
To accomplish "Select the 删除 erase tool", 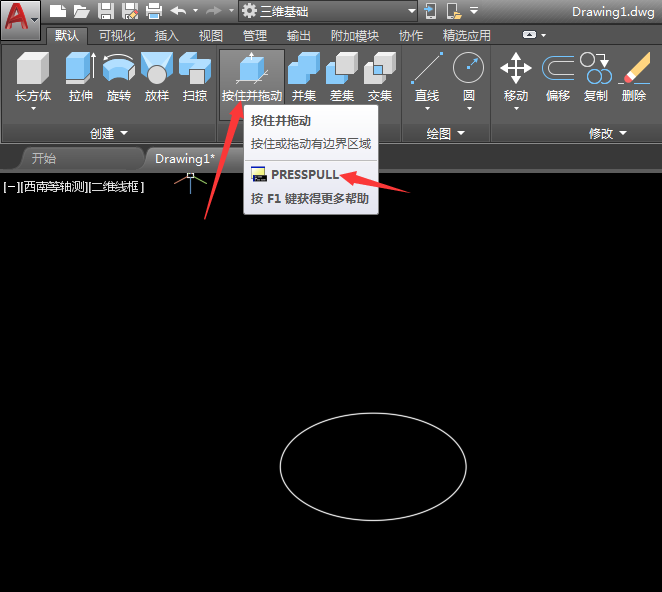I will point(634,77).
